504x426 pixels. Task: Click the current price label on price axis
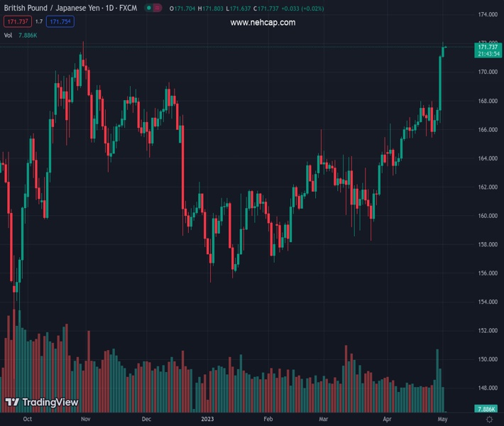488,47
